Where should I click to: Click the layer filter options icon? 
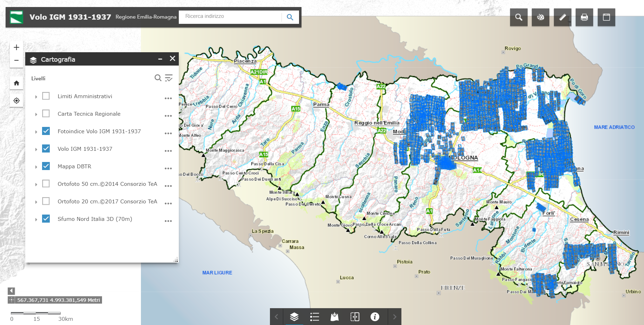tap(169, 78)
